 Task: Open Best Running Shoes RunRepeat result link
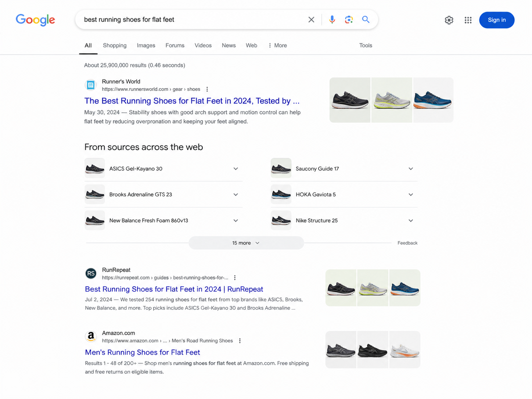[174, 289]
